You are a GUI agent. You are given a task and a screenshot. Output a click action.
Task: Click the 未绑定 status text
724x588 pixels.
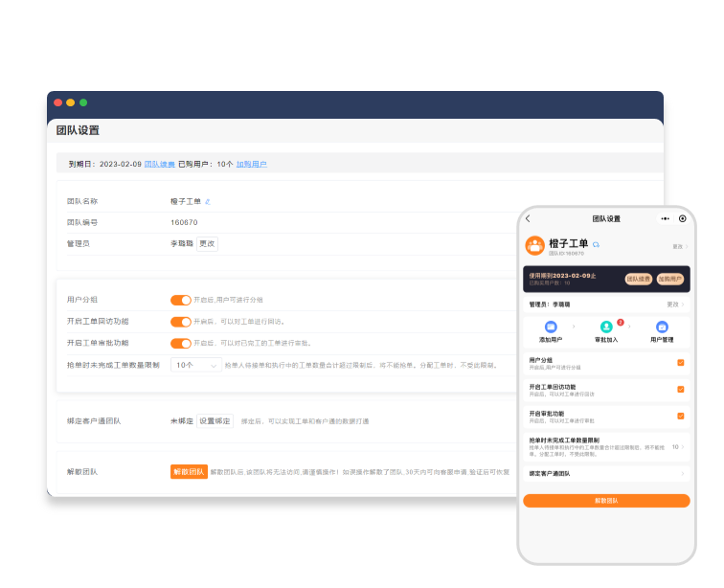pos(181,421)
